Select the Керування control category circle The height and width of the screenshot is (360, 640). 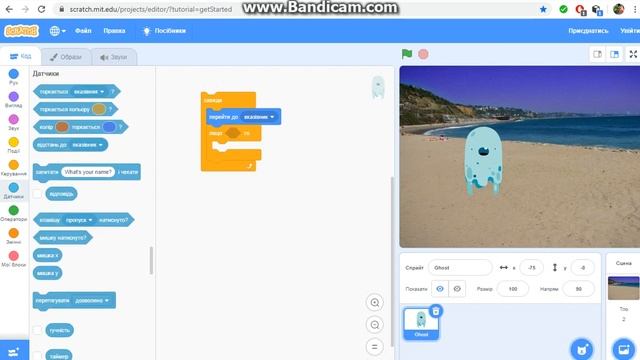[x=13, y=165]
